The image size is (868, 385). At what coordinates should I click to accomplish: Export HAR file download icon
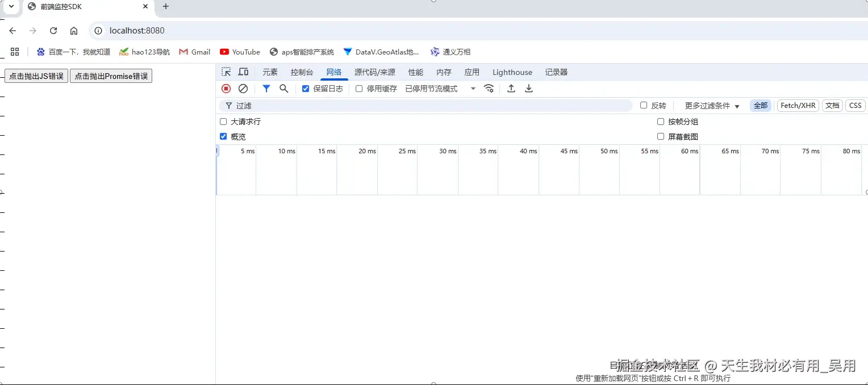click(529, 89)
